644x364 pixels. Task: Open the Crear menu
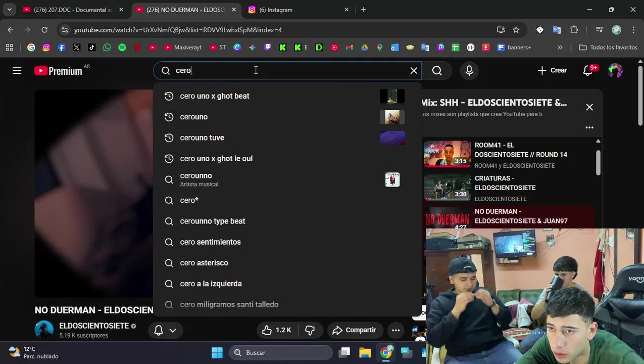tap(552, 70)
